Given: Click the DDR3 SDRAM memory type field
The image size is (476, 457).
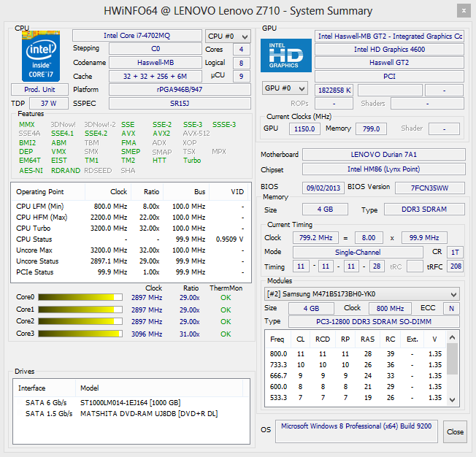Looking at the screenshot, I should (424, 210).
